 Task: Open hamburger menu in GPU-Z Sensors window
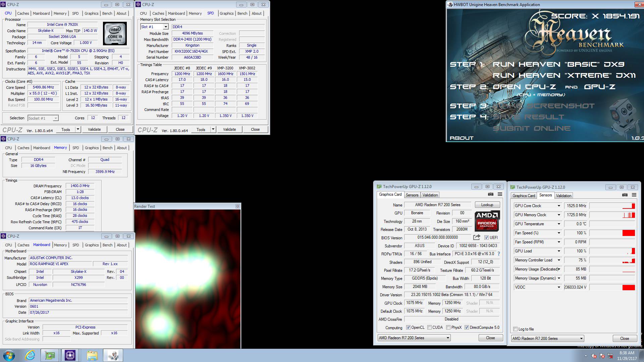pyautogui.click(x=634, y=195)
